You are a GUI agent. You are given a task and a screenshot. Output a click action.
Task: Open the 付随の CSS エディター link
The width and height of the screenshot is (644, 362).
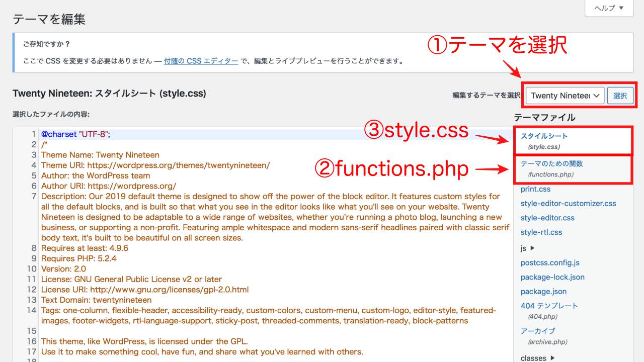click(x=201, y=61)
